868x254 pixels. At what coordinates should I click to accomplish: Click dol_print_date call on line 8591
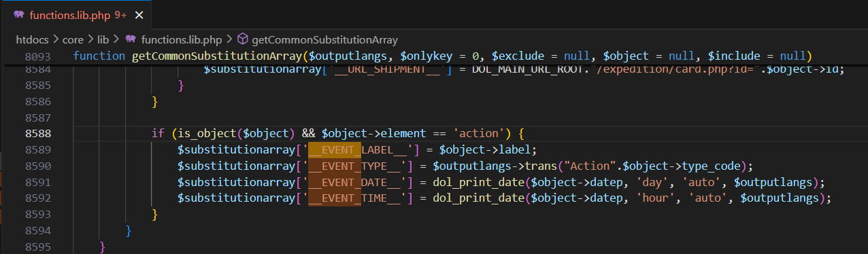[478, 182]
